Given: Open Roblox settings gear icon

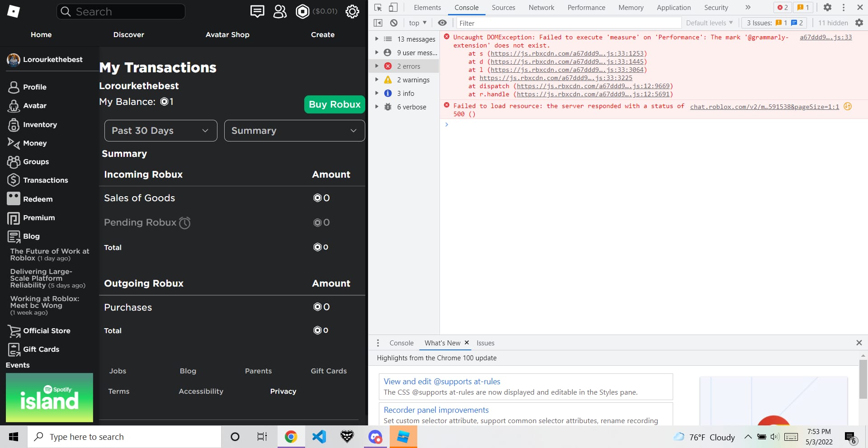Looking at the screenshot, I should [x=352, y=11].
